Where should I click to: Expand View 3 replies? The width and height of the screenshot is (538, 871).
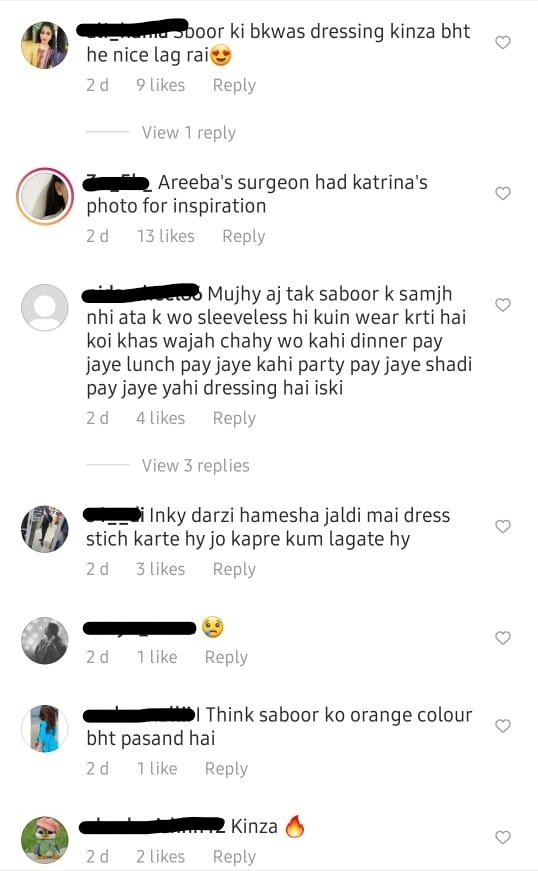(195, 465)
